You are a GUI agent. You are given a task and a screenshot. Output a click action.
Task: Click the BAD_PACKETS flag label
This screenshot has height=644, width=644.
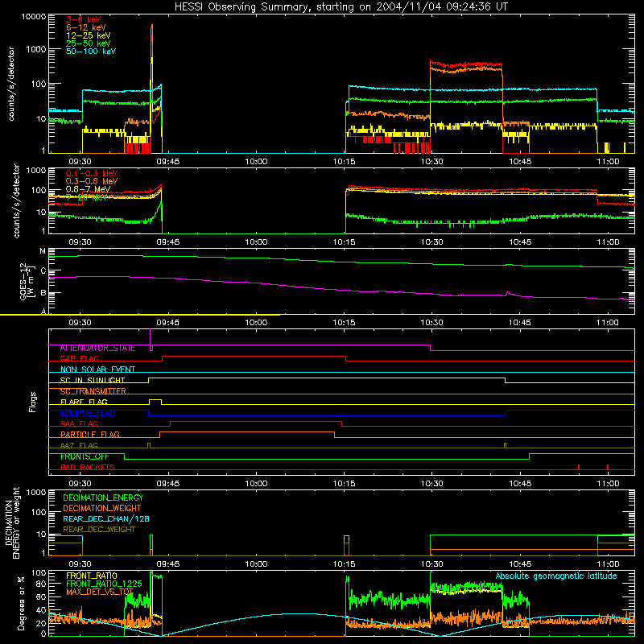point(88,467)
